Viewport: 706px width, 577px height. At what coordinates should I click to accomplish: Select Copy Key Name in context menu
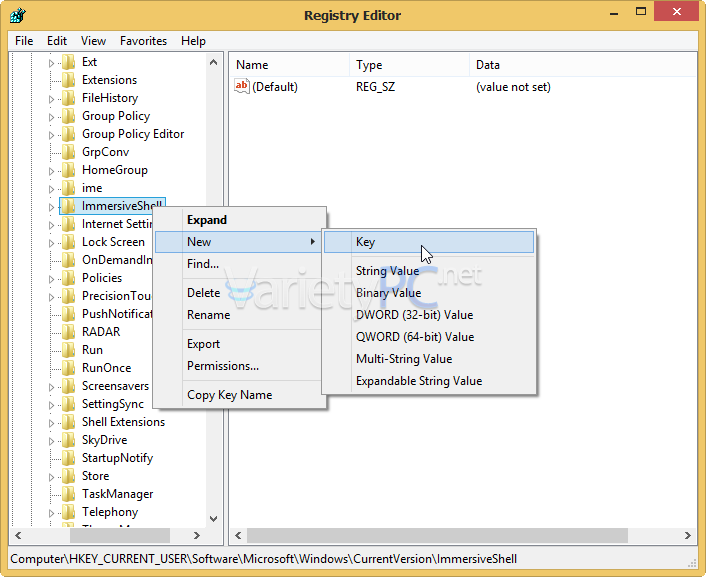click(x=239, y=395)
